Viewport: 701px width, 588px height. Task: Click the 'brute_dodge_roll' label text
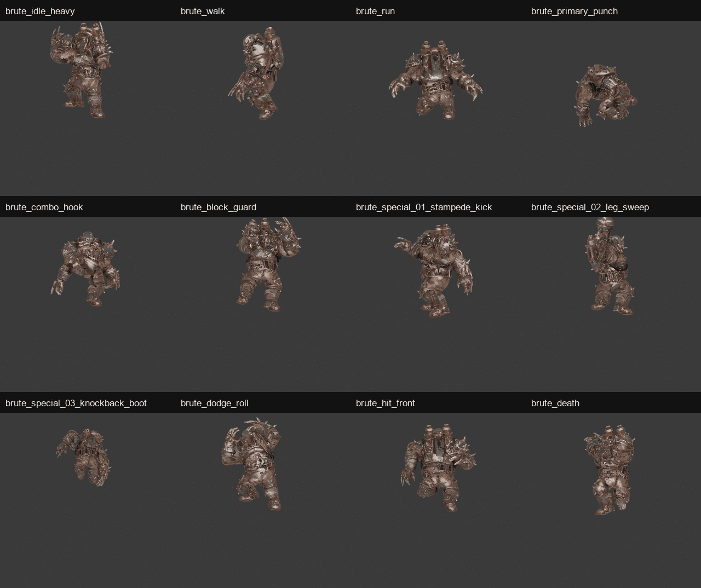[x=215, y=403]
